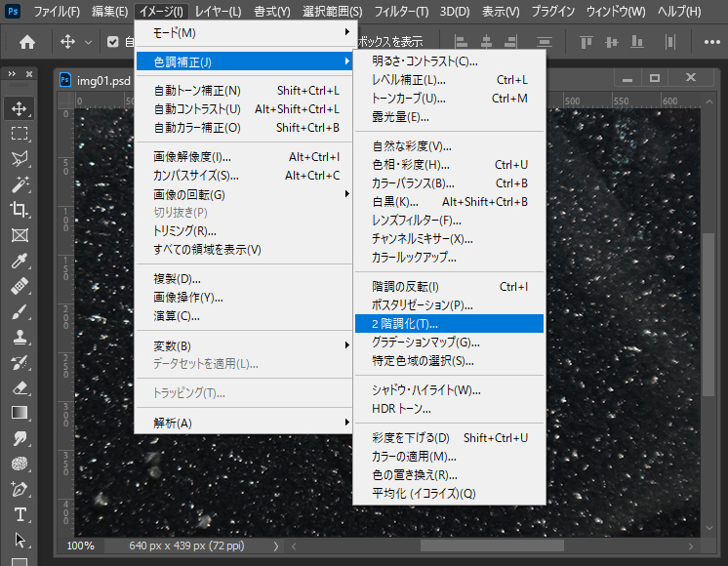Viewport: 728px width, 566px height.
Task: Select the Polygonal Lasso tool
Action: click(20, 159)
